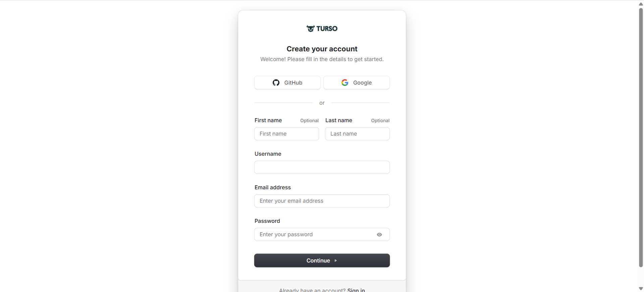Sign up with Google button
The width and height of the screenshot is (644, 292).
(x=356, y=83)
